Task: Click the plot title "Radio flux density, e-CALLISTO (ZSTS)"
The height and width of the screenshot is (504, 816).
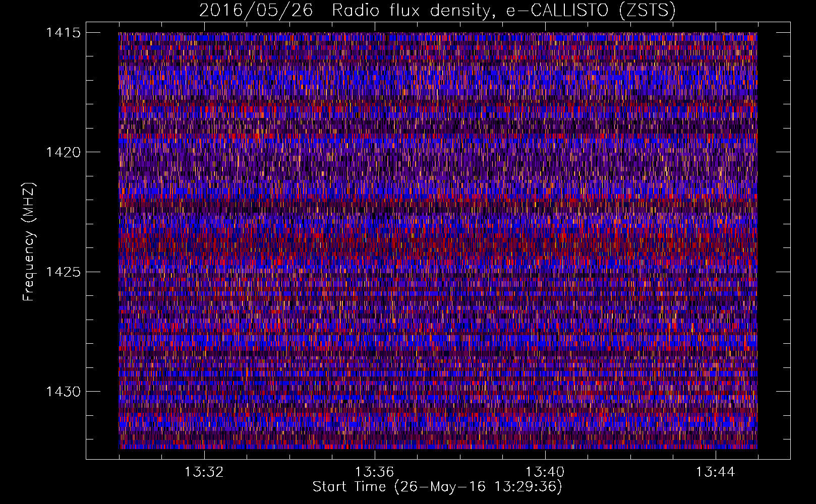Action: point(504,10)
